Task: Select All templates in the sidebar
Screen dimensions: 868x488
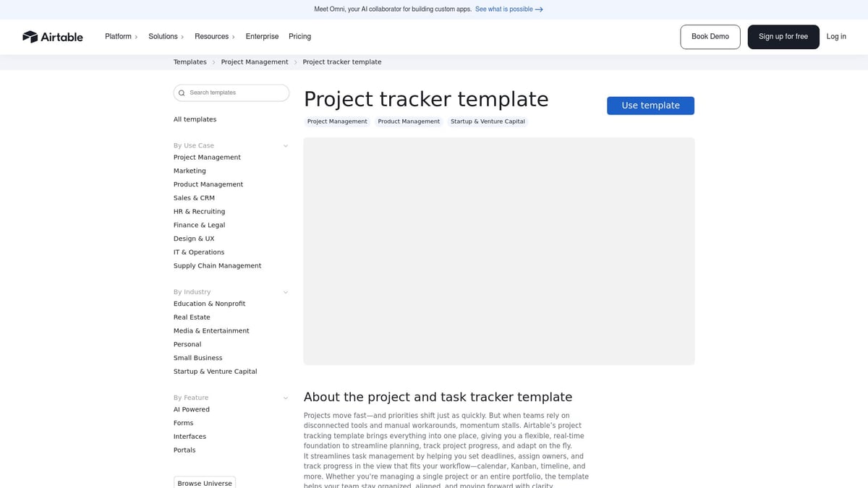Action: [195, 119]
